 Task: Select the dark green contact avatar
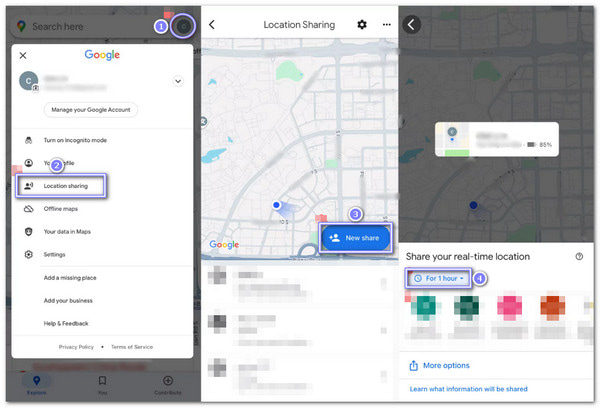click(467, 307)
